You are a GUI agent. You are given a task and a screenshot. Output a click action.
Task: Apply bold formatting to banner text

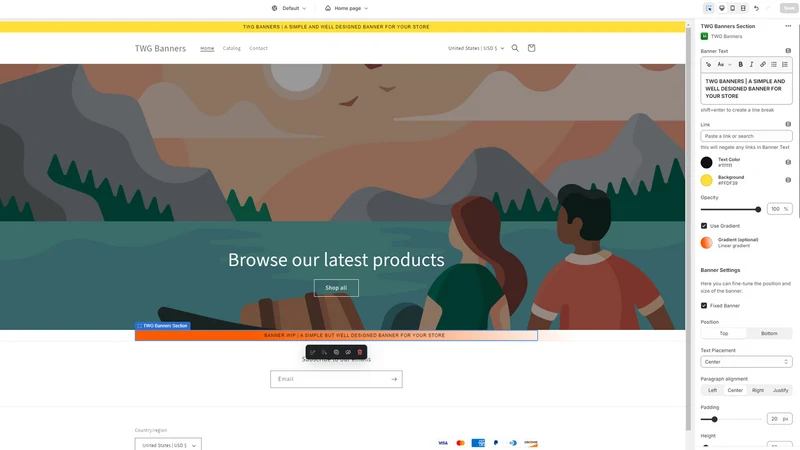pyautogui.click(x=740, y=64)
